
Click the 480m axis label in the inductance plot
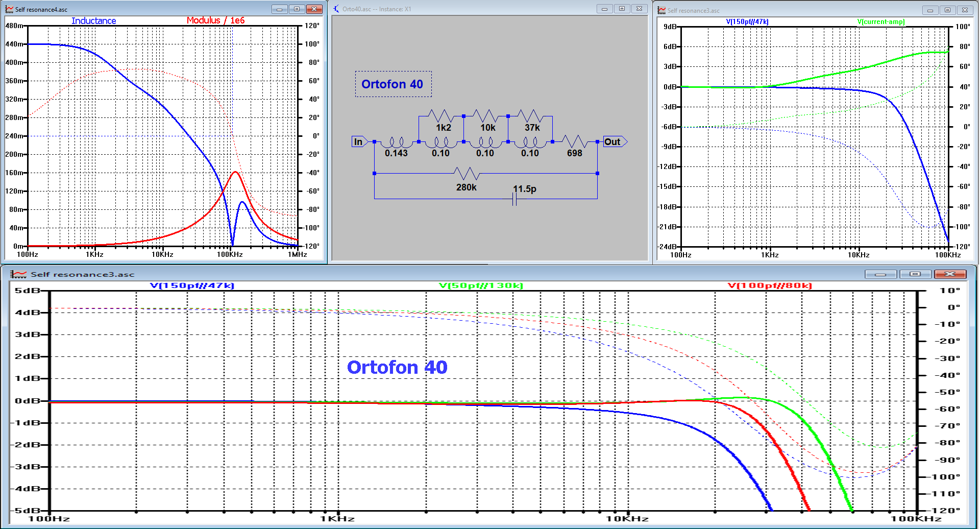14,26
